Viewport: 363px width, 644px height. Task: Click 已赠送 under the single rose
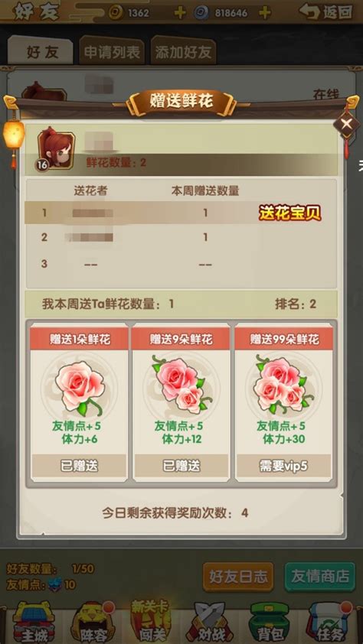[x=80, y=466]
